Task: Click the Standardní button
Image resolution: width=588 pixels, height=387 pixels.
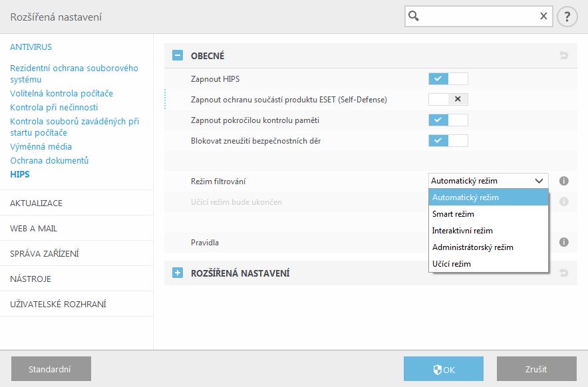Action: [51, 368]
